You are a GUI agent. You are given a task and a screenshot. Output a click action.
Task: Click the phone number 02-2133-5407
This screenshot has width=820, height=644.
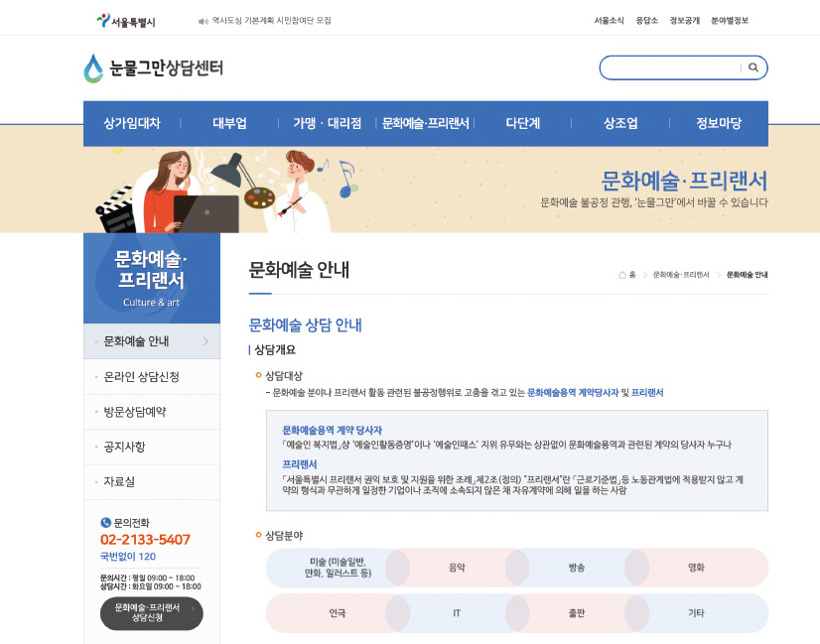pyautogui.click(x=145, y=540)
